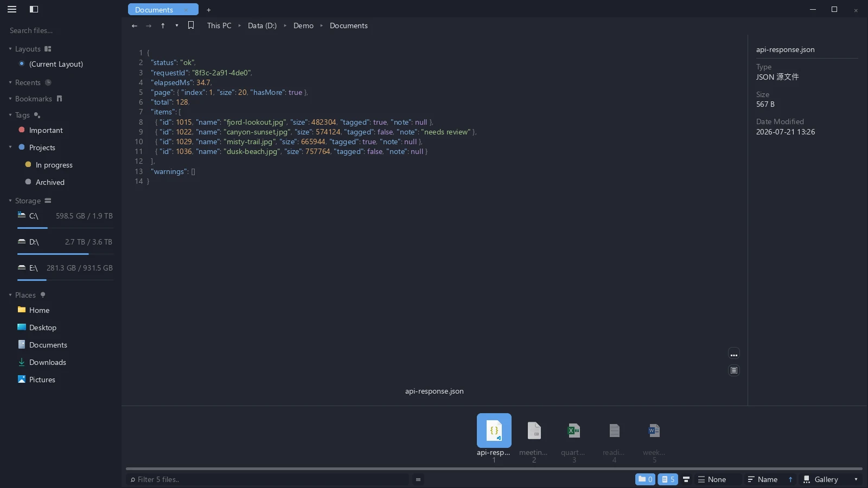Image resolution: width=868 pixels, height=488 pixels.
Task: Click the status bar layout icon
Action: click(x=686, y=479)
